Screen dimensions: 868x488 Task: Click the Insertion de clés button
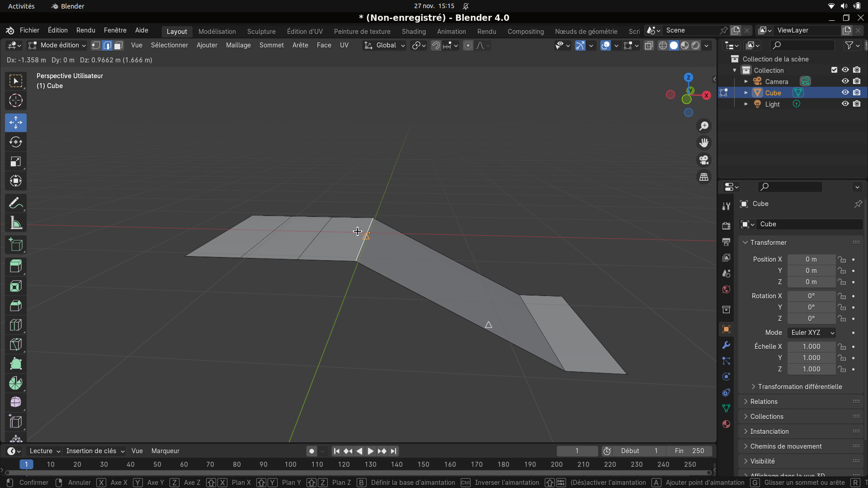95,451
